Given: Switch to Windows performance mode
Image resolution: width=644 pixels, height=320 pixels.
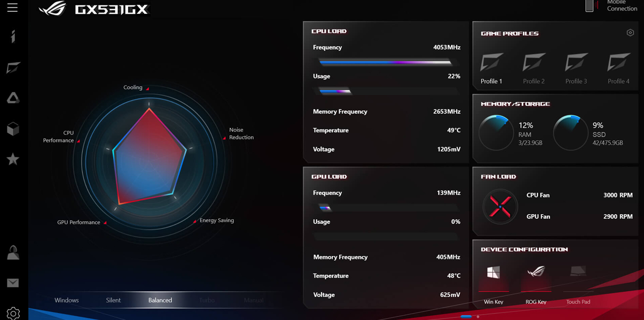Looking at the screenshot, I should pos(66,300).
